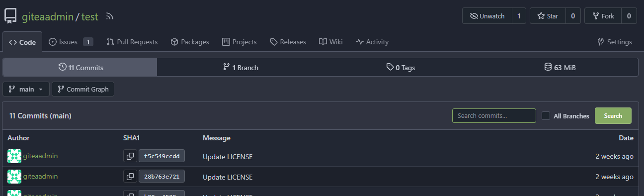The width and height of the screenshot is (644, 196).
Task: Click the Issues count badge 1
Action: (88, 42)
